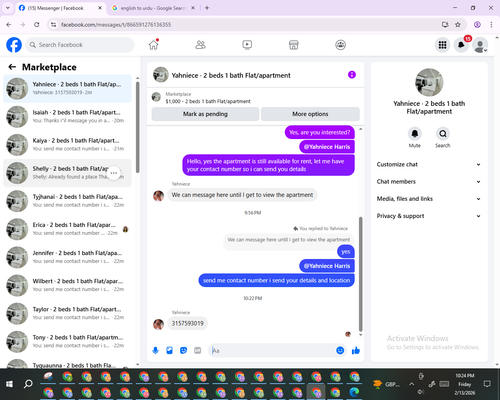Viewport: 500px width, 400px height.
Task: Open the emoji picker in message box
Action: pyautogui.click(x=340, y=350)
